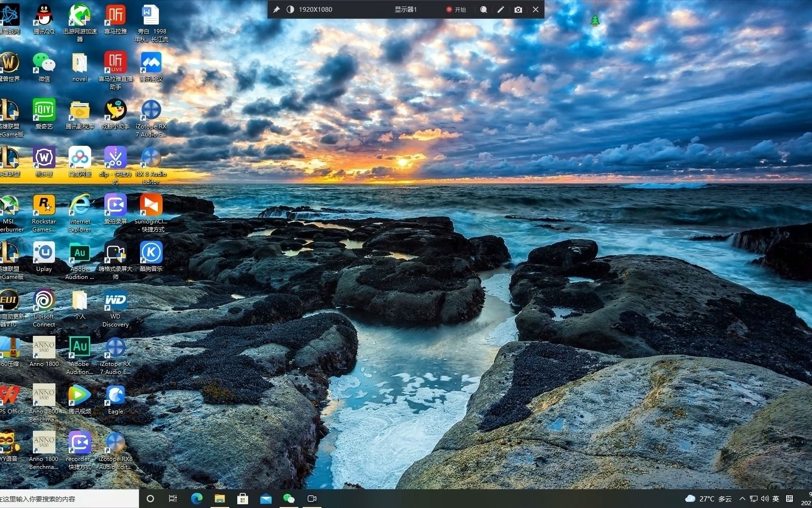Open Task View on the taskbar
Screen dimensions: 812x508
pyautogui.click(x=173, y=499)
